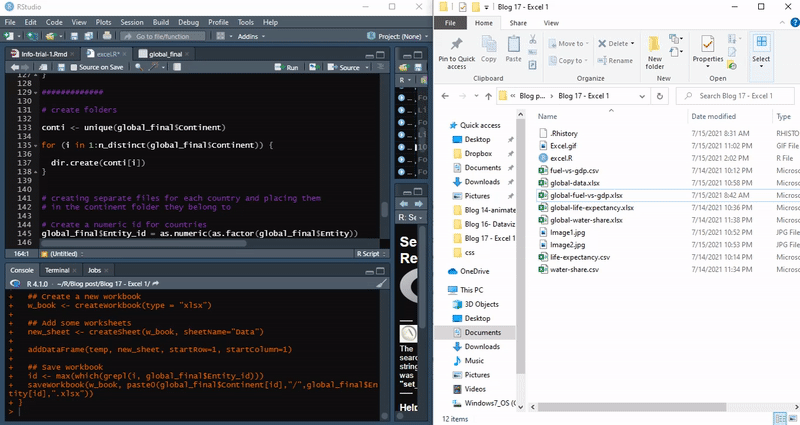Viewport: 800px width, 425px height.
Task: Expand the Delete dropdown arrow in ribbon
Action: point(632,43)
